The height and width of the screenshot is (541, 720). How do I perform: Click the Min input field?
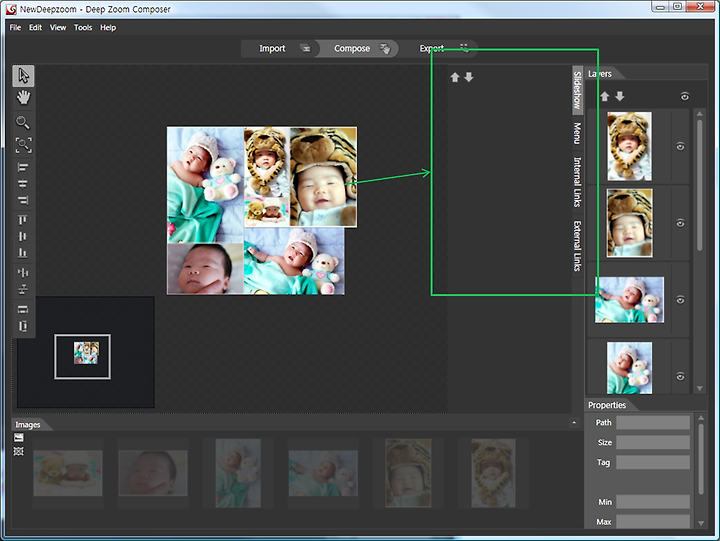652,502
